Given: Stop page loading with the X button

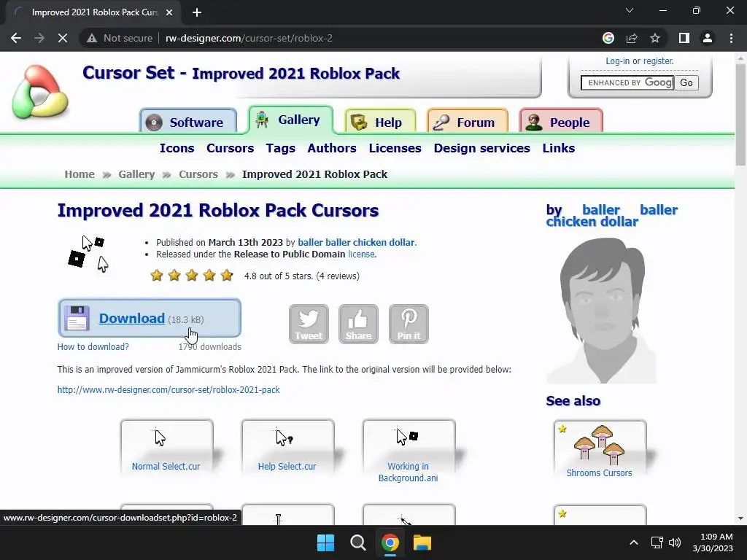Looking at the screenshot, I should [x=63, y=38].
